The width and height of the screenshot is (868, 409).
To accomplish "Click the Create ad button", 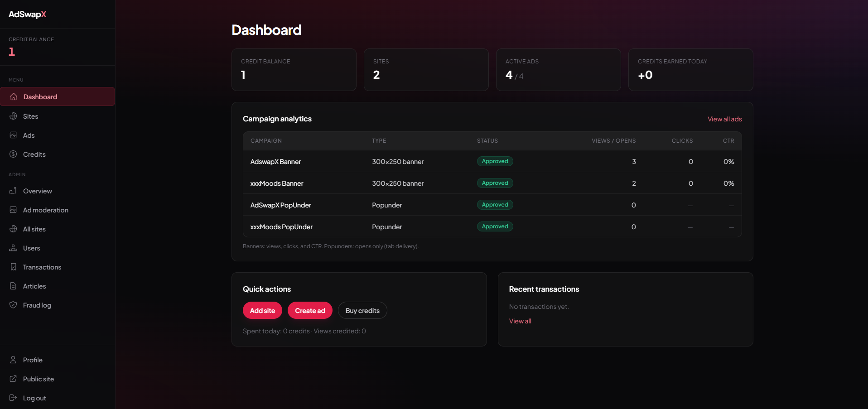I will 310,310.
